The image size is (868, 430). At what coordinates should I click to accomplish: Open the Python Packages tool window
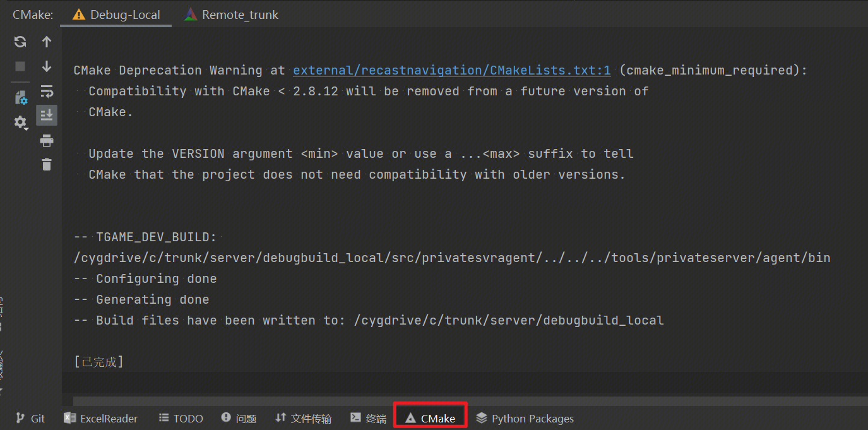525,419
